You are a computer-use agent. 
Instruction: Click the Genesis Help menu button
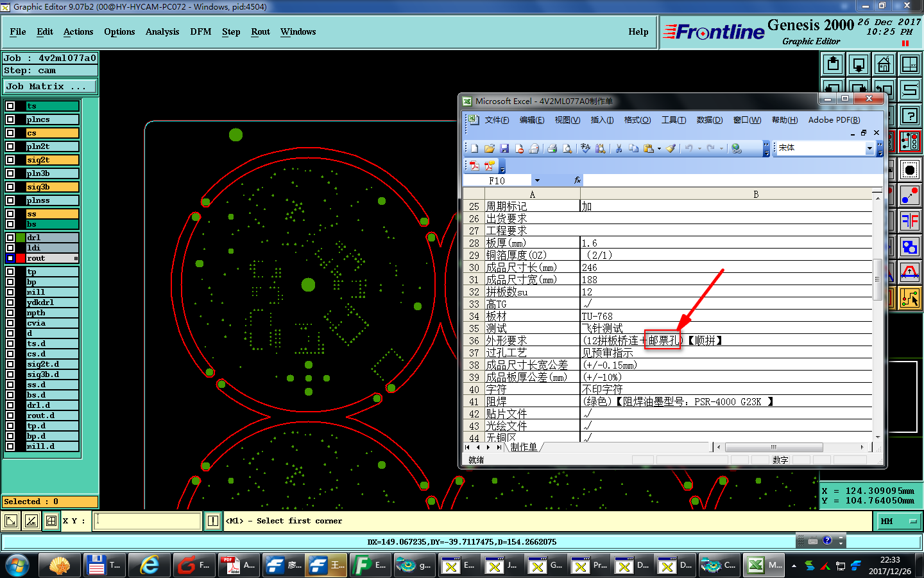tap(638, 31)
